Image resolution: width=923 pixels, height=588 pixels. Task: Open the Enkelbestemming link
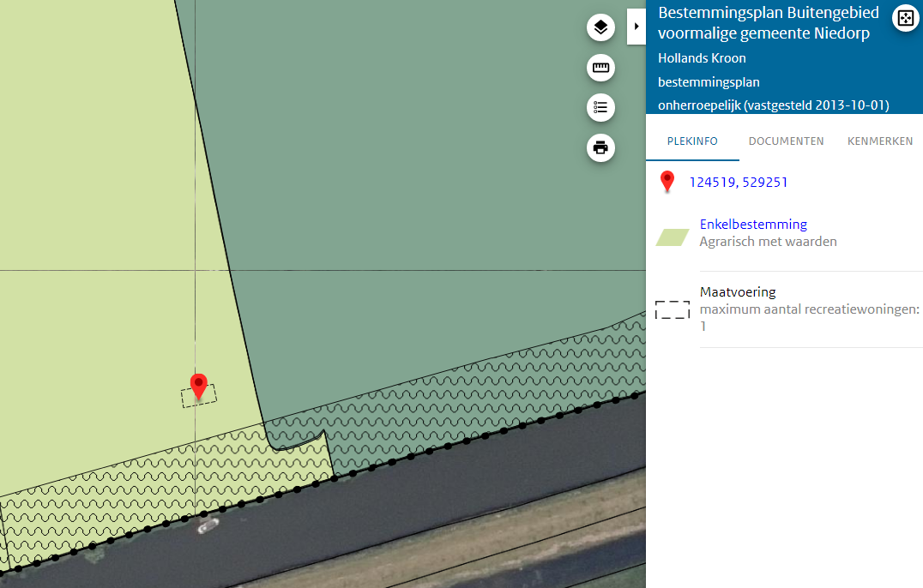[753, 225]
